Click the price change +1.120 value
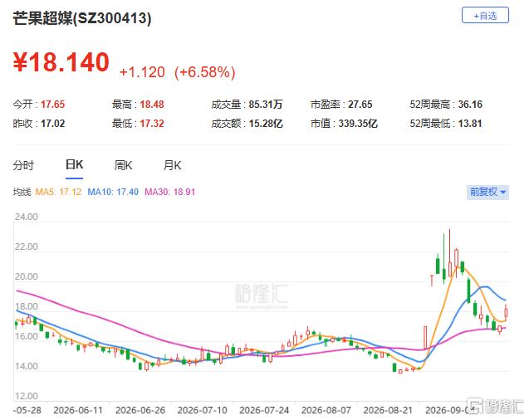This screenshot has width=529, height=420. tap(142, 72)
